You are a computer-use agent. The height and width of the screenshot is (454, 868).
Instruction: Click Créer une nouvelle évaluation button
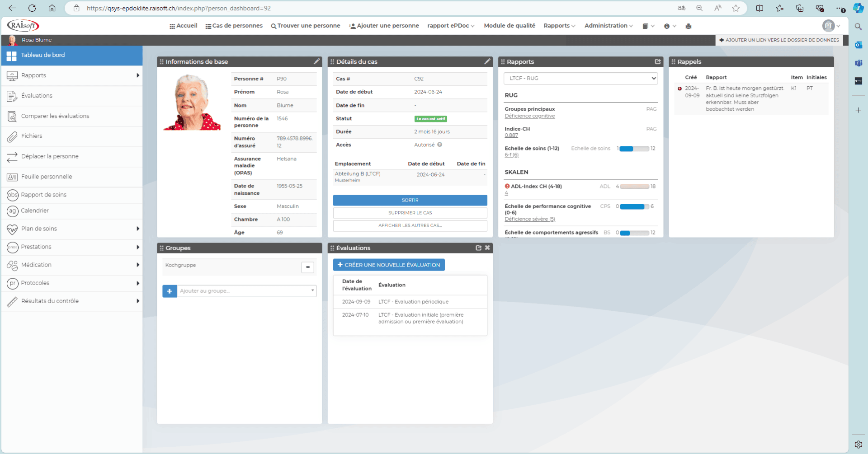389,265
